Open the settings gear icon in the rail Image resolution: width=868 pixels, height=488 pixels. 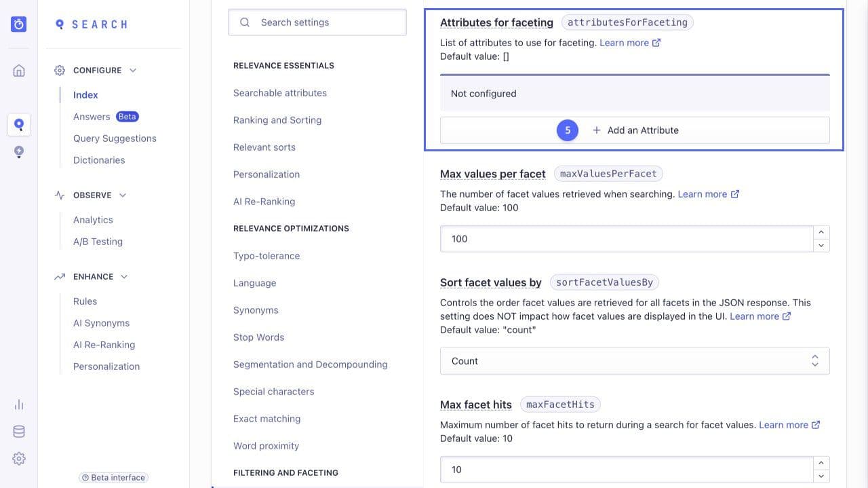[19, 459]
